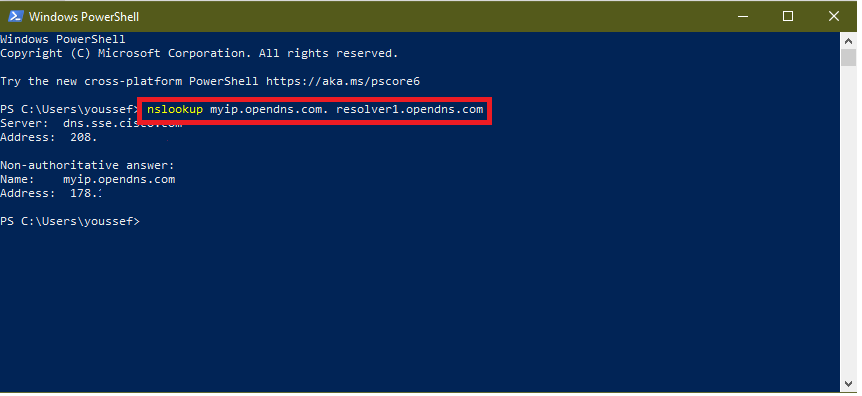
Task: Click resolver1.opendns.com in the command
Action: click(x=410, y=109)
